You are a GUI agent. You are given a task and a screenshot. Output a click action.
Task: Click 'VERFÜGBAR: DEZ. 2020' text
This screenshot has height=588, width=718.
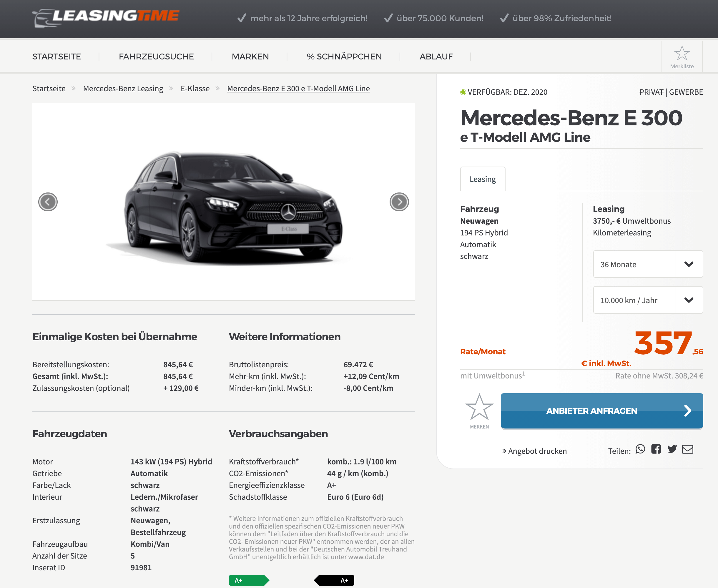507,92
